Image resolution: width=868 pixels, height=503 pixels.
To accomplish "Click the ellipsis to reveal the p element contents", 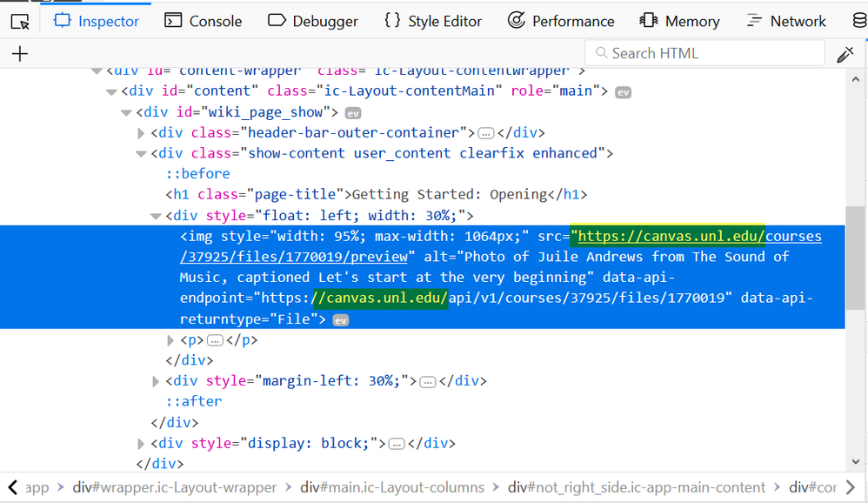I will [x=214, y=339].
